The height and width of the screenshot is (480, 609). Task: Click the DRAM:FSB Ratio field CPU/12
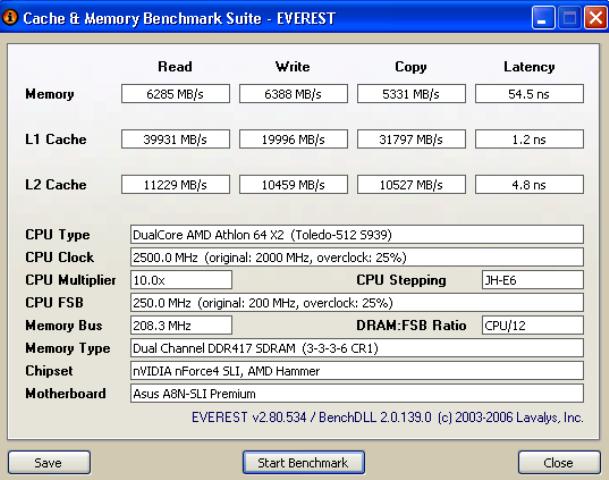(532, 325)
